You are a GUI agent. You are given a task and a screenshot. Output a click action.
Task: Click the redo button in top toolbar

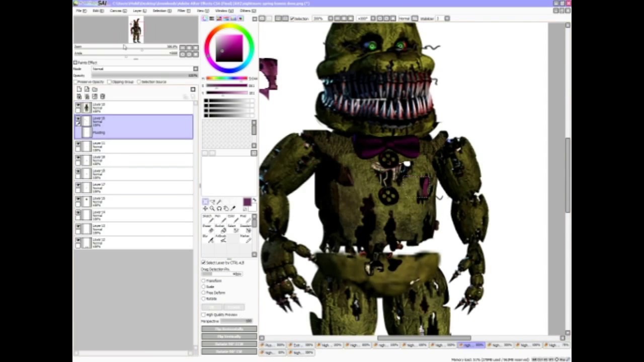[x=269, y=19]
